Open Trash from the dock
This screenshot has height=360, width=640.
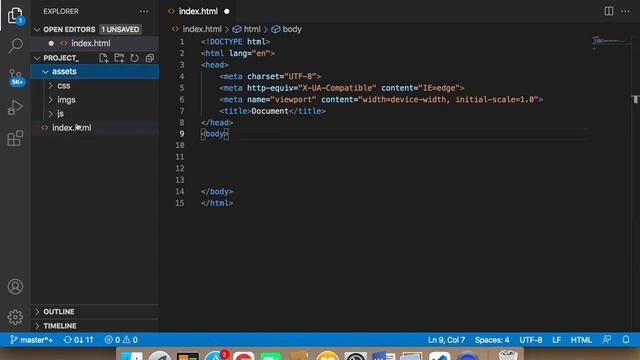(x=508, y=355)
